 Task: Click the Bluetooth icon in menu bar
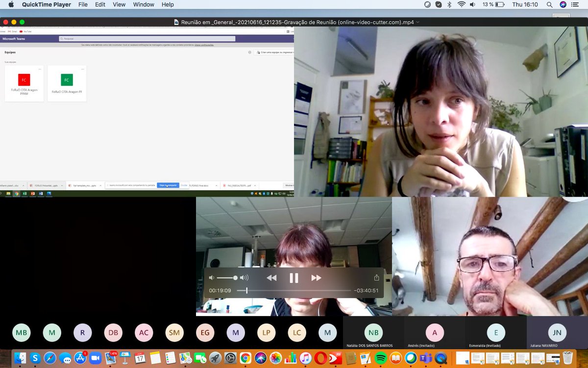click(449, 4)
